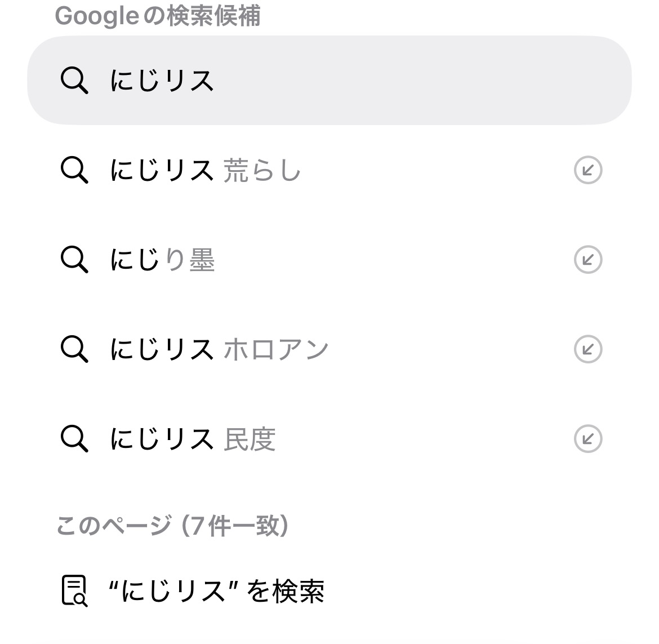The height and width of the screenshot is (644, 659).
Task: Click the Googleの検索候補 header
Action: 158,16
